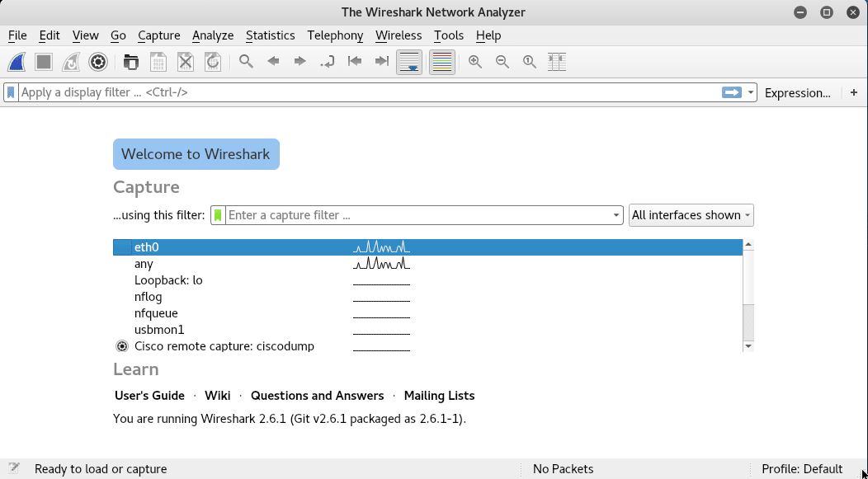Image resolution: width=868 pixels, height=479 pixels.
Task: Find a packet magnifier icon
Action: pyautogui.click(x=247, y=61)
